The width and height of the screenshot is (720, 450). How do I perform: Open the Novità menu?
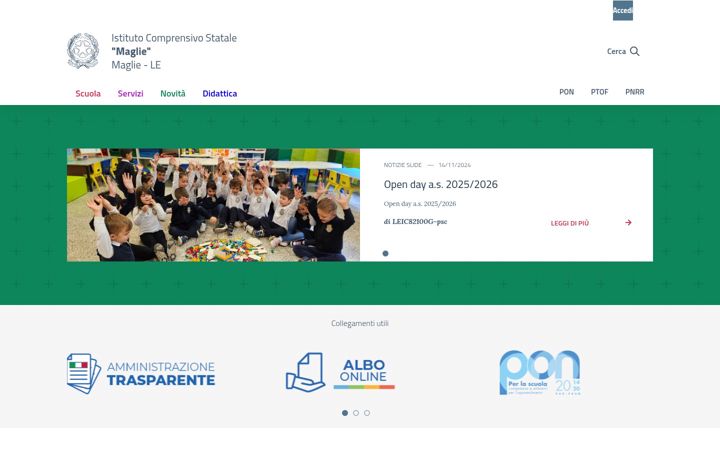click(173, 94)
